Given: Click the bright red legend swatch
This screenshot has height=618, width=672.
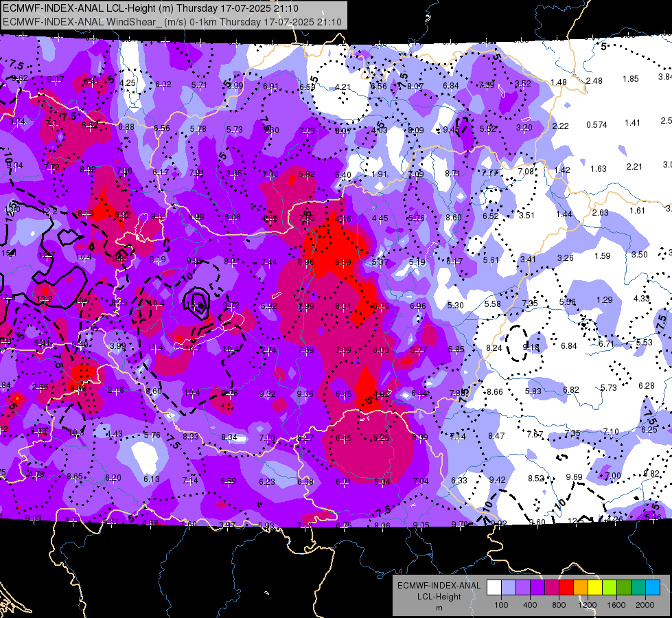Looking at the screenshot, I should pos(566,587).
